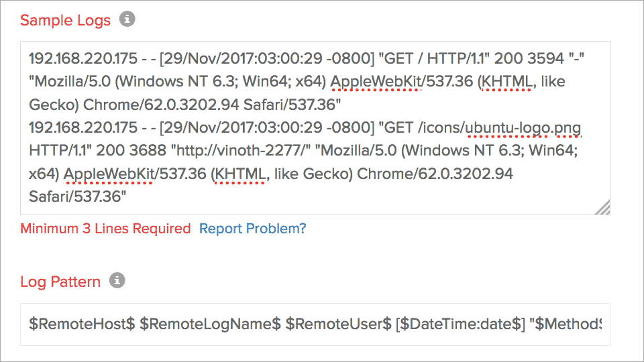The height and width of the screenshot is (362, 644).
Task: Click the info icon beside Sample Logs
Action: (127, 19)
